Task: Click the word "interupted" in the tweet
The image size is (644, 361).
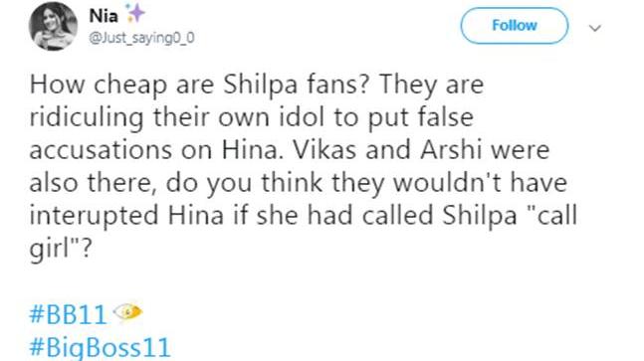Action: [94, 216]
